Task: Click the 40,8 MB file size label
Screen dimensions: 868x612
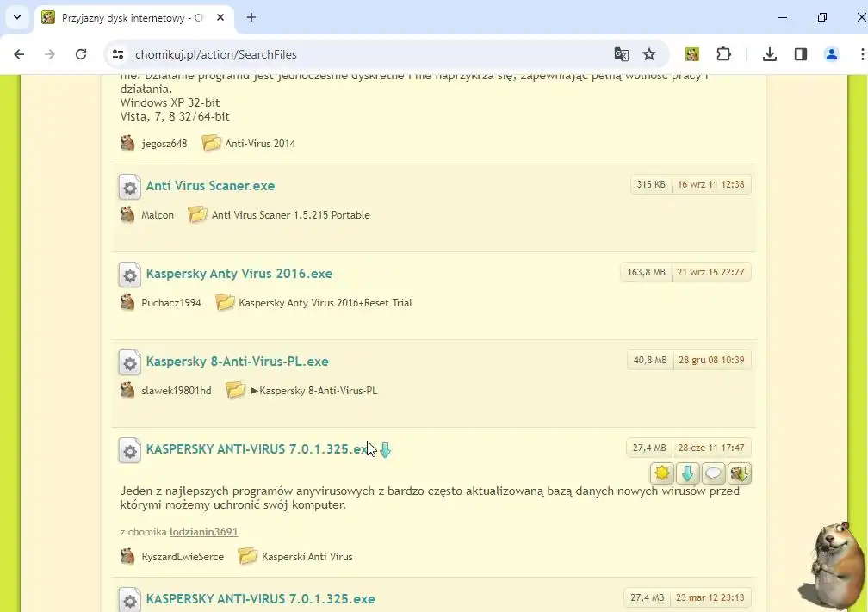Action: click(x=650, y=360)
